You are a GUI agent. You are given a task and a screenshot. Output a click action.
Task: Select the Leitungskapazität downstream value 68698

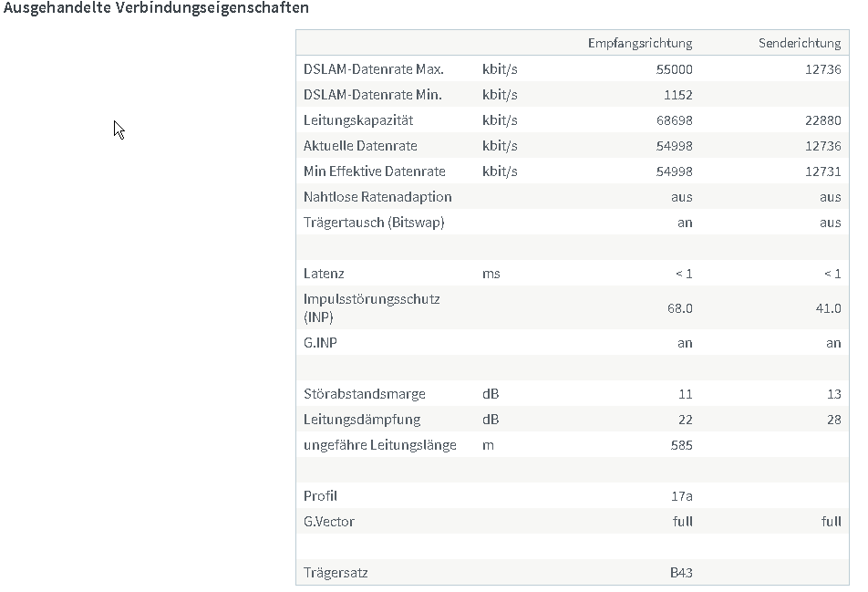point(675,120)
